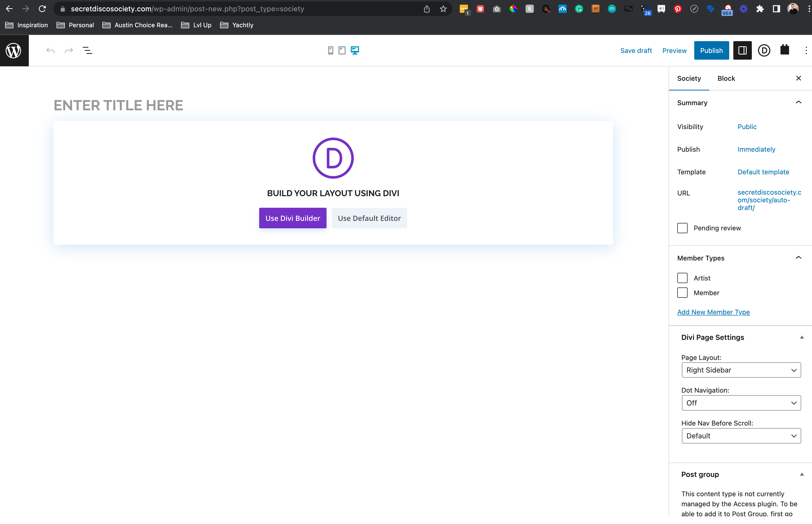
Task: Go back in browser history
Action: click(x=9, y=9)
